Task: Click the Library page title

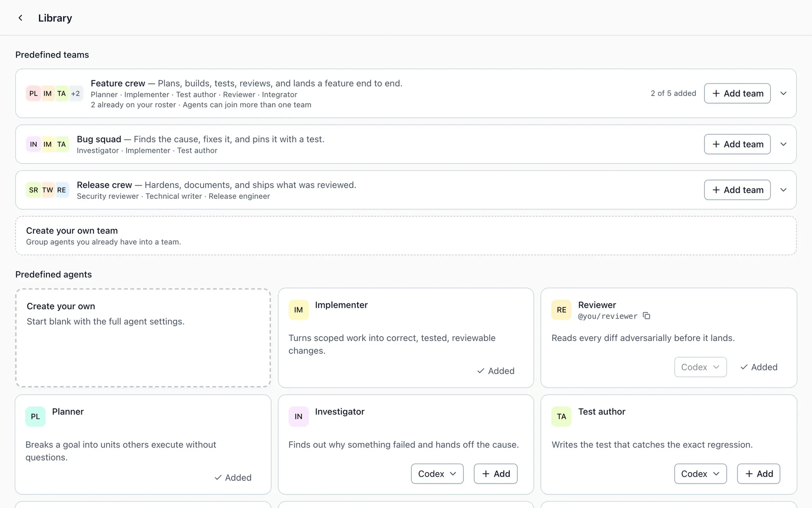Action: pyautogui.click(x=55, y=18)
